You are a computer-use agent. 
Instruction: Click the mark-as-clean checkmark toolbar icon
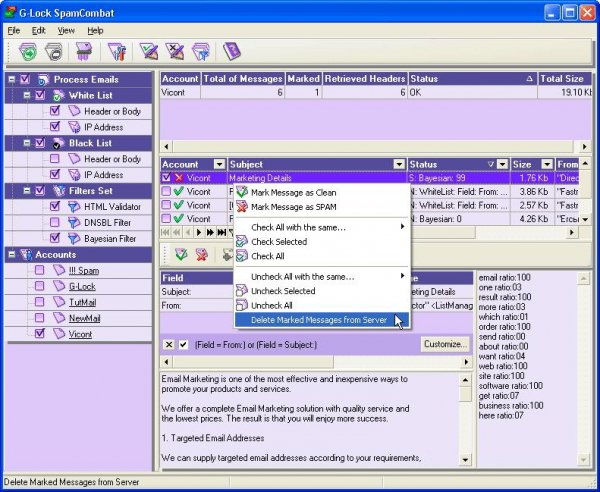148,51
